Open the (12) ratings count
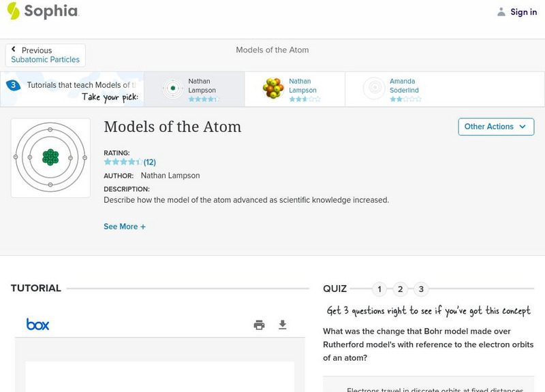Viewport: 545px width, 392px height. point(150,162)
